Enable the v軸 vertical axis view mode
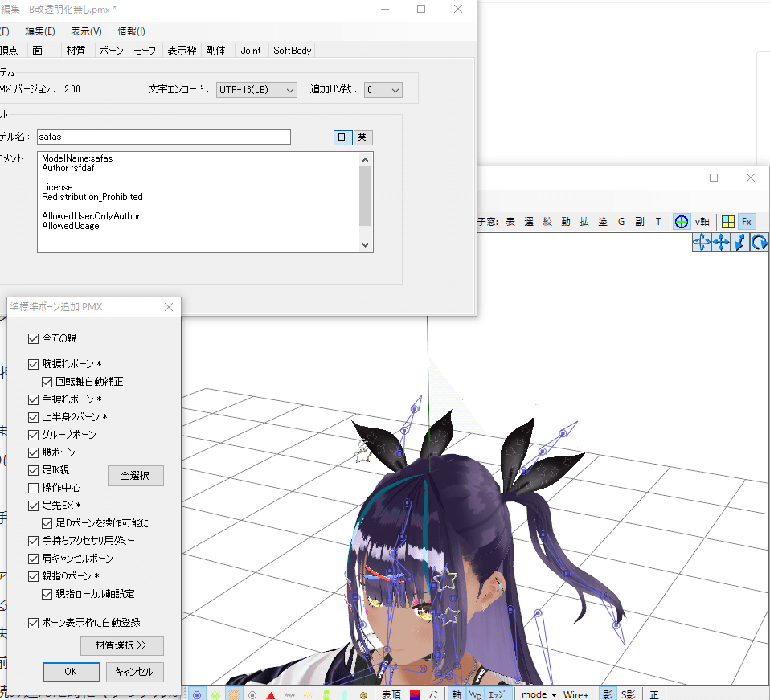Screen dimensions: 770x700 point(702,221)
